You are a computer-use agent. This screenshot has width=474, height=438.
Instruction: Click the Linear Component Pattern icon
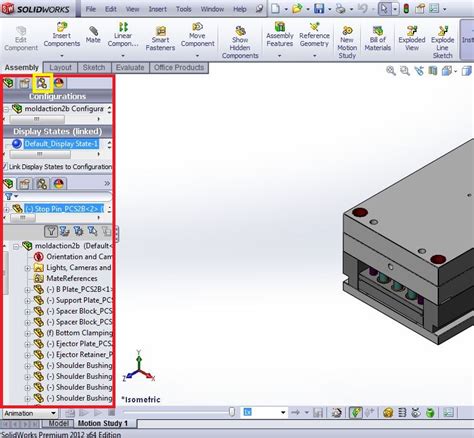coord(123,26)
